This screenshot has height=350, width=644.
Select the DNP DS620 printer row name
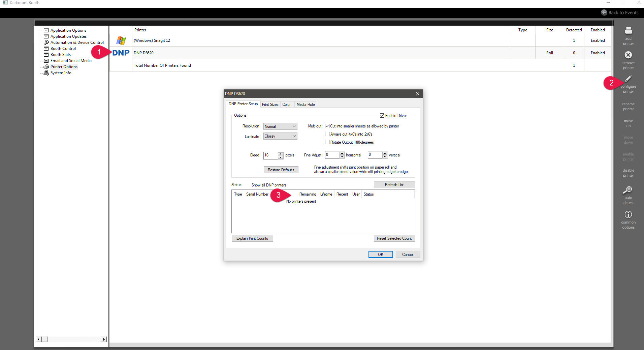coord(143,53)
